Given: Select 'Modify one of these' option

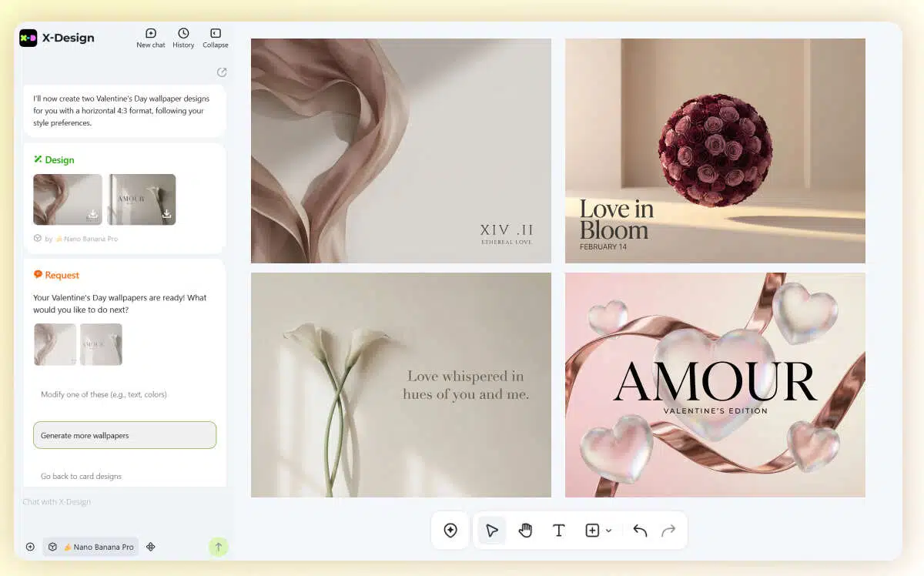Looking at the screenshot, I should pos(104,394).
